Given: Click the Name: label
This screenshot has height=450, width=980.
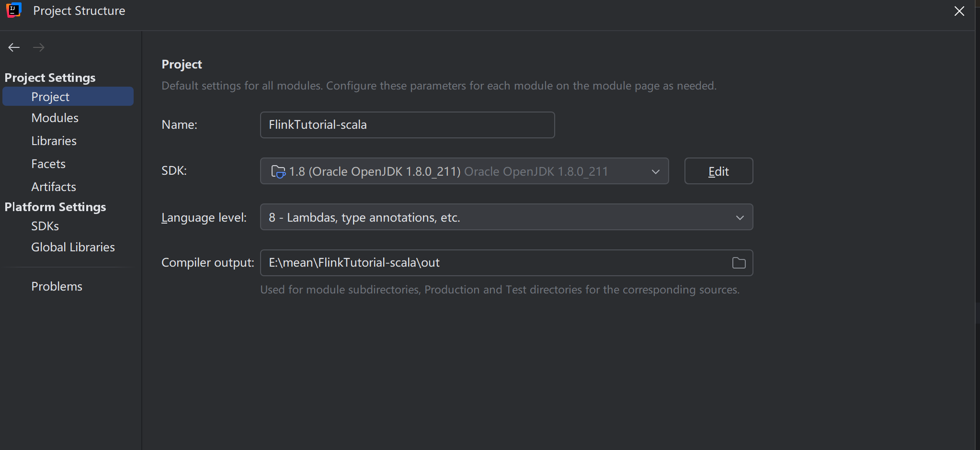Looking at the screenshot, I should coord(179,124).
